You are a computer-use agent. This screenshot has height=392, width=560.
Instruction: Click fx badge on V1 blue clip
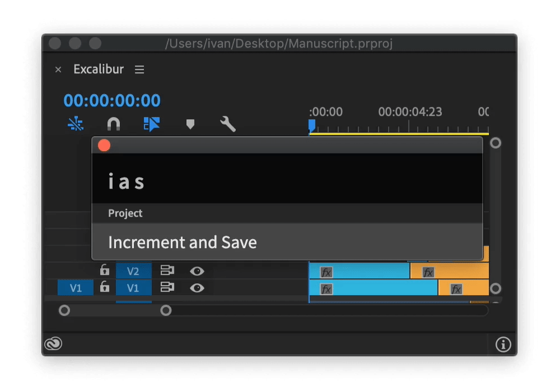[326, 289]
